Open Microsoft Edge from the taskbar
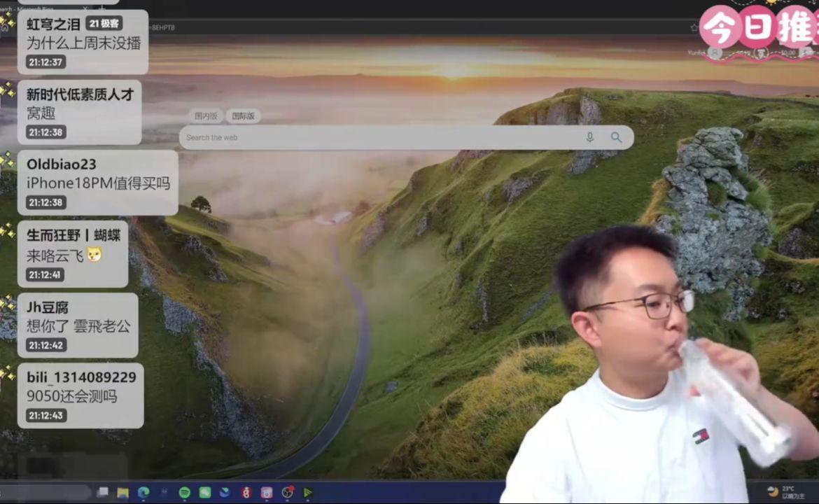The width and height of the screenshot is (819, 504). pos(143,493)
